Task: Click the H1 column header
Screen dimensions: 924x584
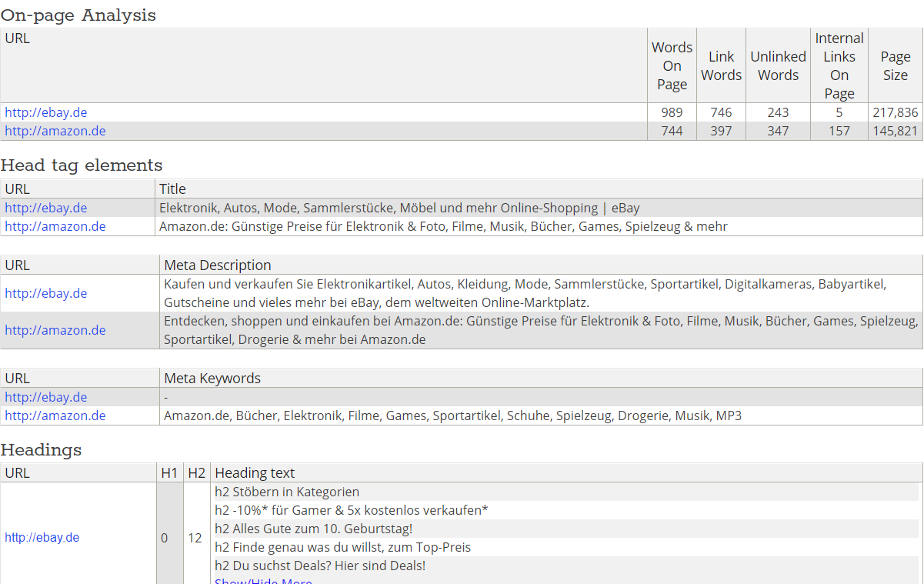Action: point(169,472)
